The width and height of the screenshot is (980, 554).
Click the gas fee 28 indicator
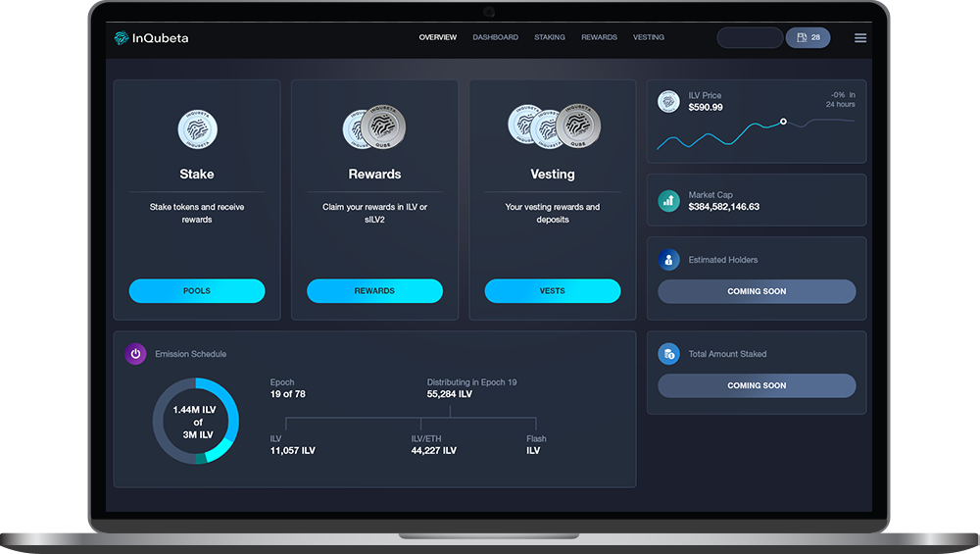(808, 37)
